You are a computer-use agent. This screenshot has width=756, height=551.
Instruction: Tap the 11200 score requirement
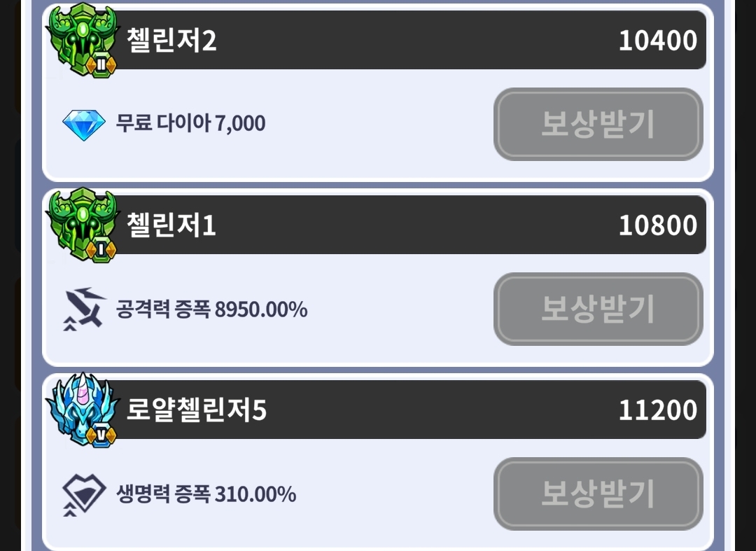tap(657, 410)
